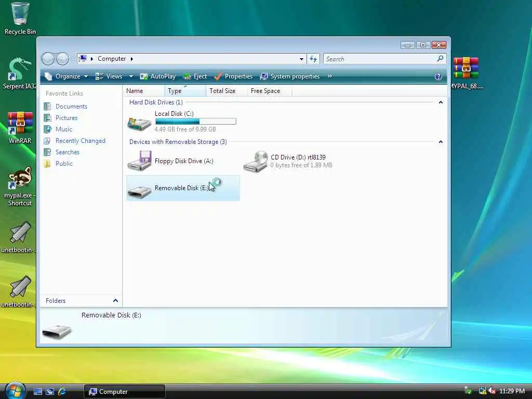The height and width of the screenshot is (399, 532).
Task: Show more toolbar commands chevron
Action: pyautogui.click(x=329, y=76)
